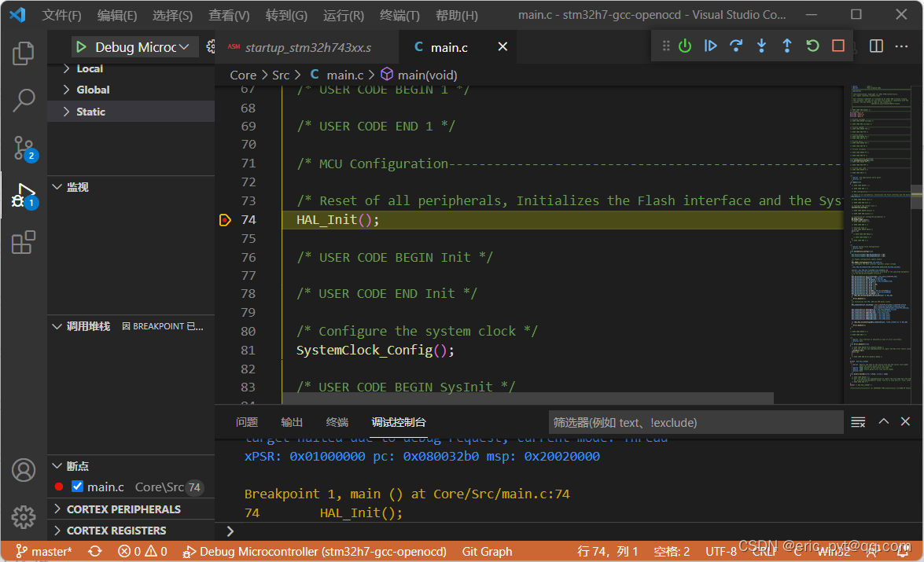This screenshot has height=562, width=924.
Task: Start debugging with green play arrow
Action: coord(81,47)
